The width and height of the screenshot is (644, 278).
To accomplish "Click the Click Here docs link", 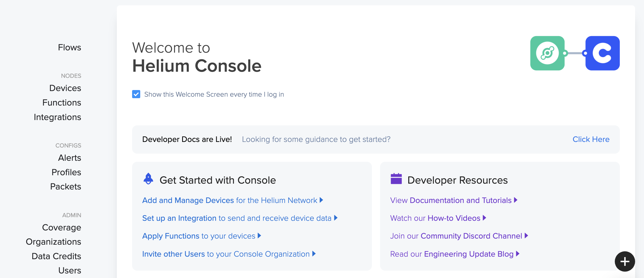I will click(591, 139).
